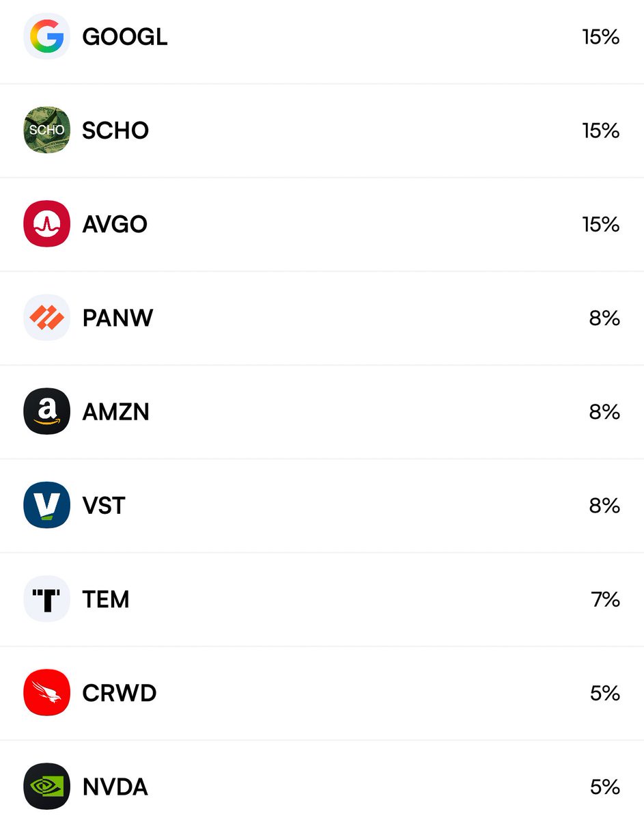Select the Nvidia green eye icon
The image size is (644, 820).
(46, 787)
